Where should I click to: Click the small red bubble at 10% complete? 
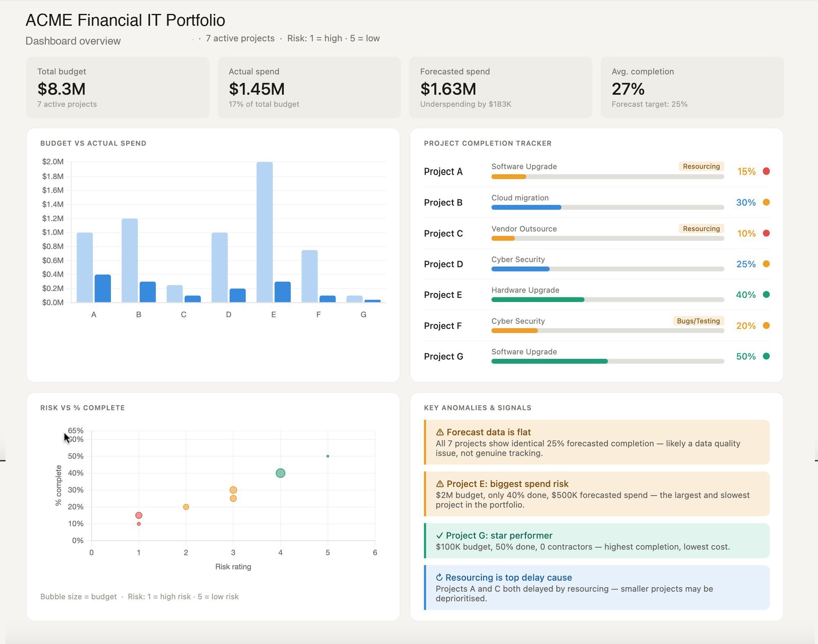139,524
